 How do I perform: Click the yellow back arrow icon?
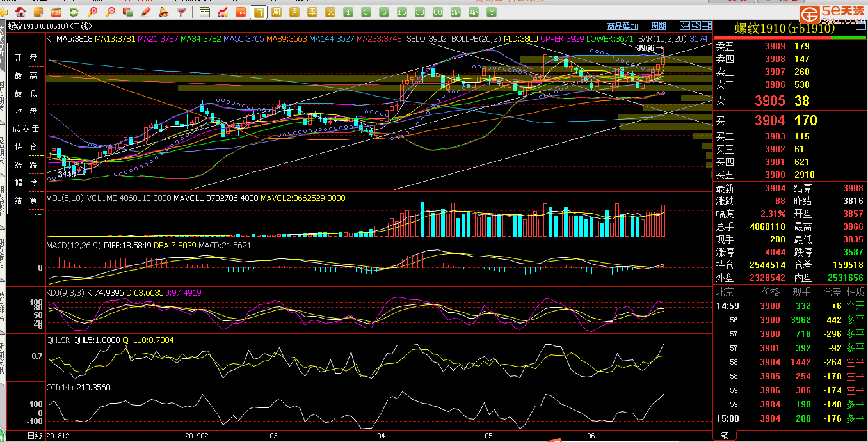click(x=4, y=12)
